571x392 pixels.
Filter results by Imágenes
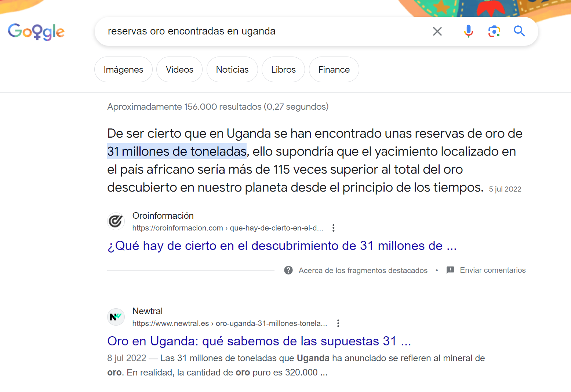tap(123, 70)
